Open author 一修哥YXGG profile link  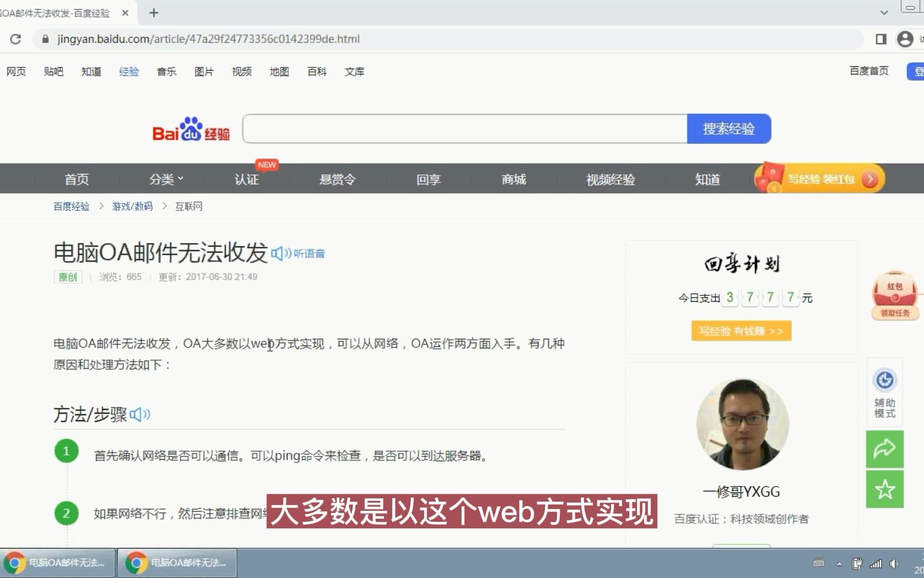[x=741, y=492]
